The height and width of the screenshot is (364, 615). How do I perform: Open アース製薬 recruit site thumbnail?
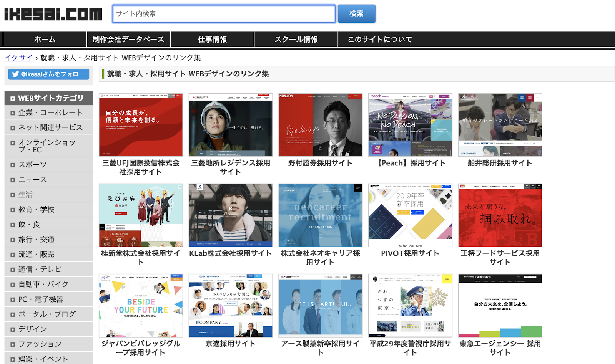coord(320,305)
